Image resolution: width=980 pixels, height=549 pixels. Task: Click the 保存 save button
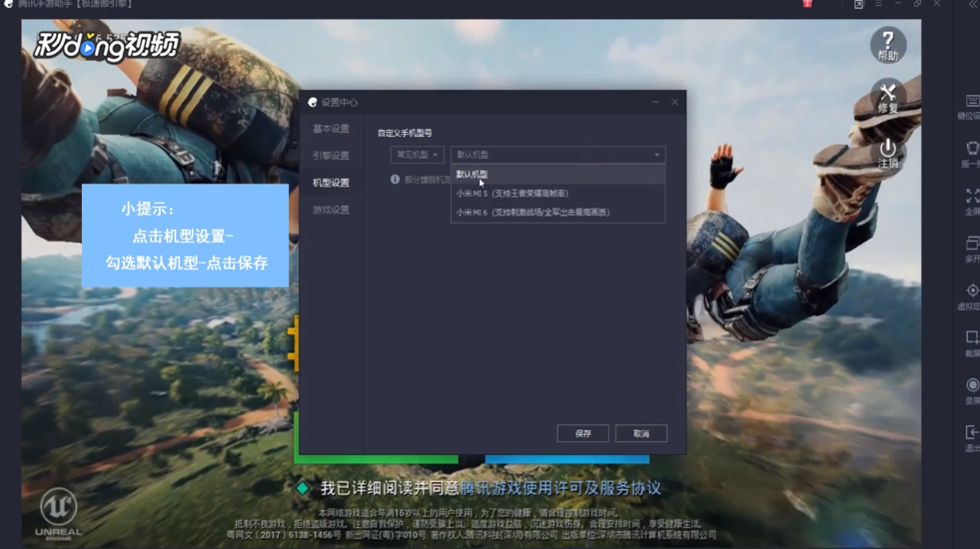(582, 433)
